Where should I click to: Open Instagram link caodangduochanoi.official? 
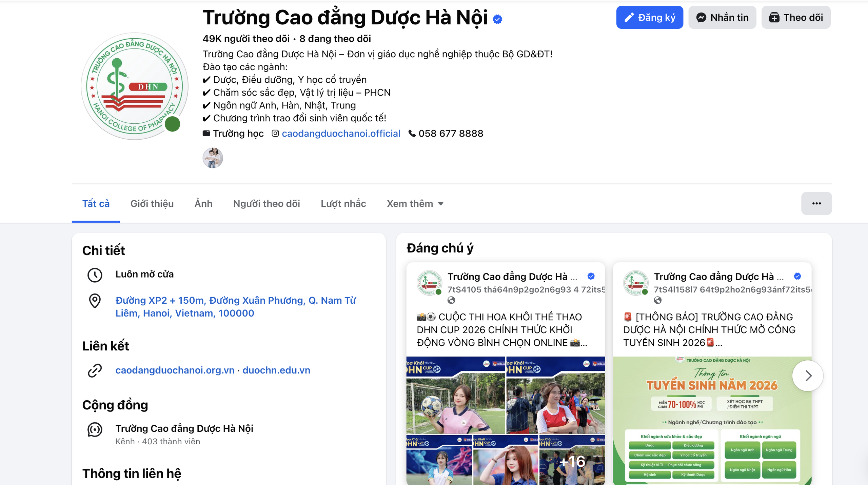pos(341,134)
